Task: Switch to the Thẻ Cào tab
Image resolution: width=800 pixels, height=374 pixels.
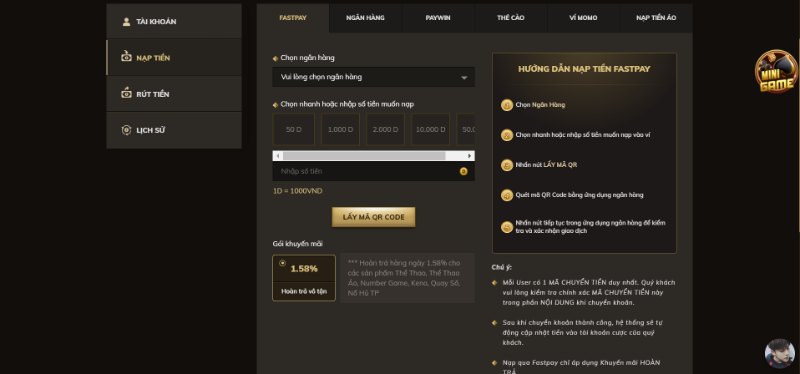Action: [x=510, y=18]
